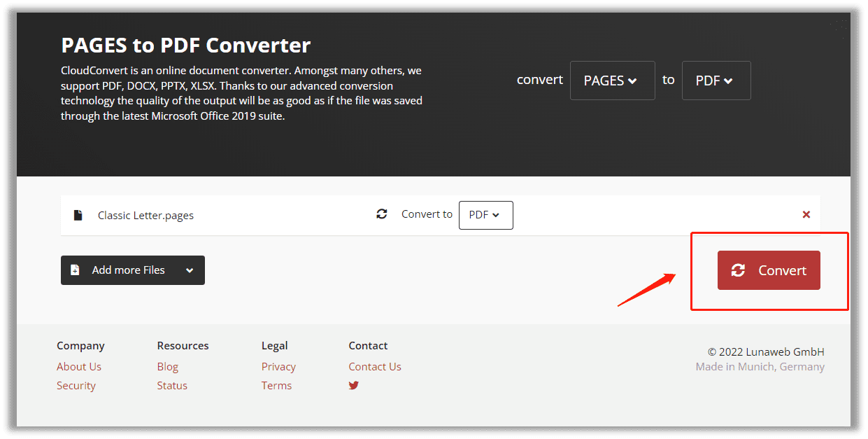Open the Security link

(x=76, y=385)
